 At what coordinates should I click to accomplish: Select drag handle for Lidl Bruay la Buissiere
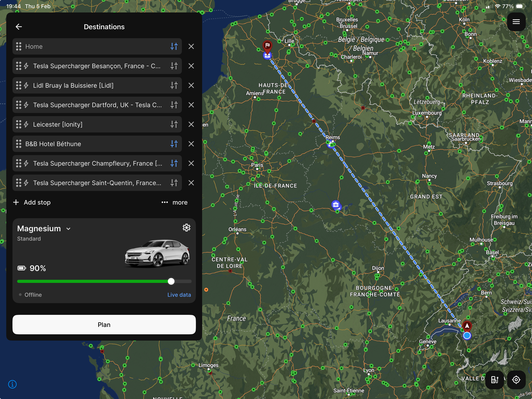(x=18, y=86)
